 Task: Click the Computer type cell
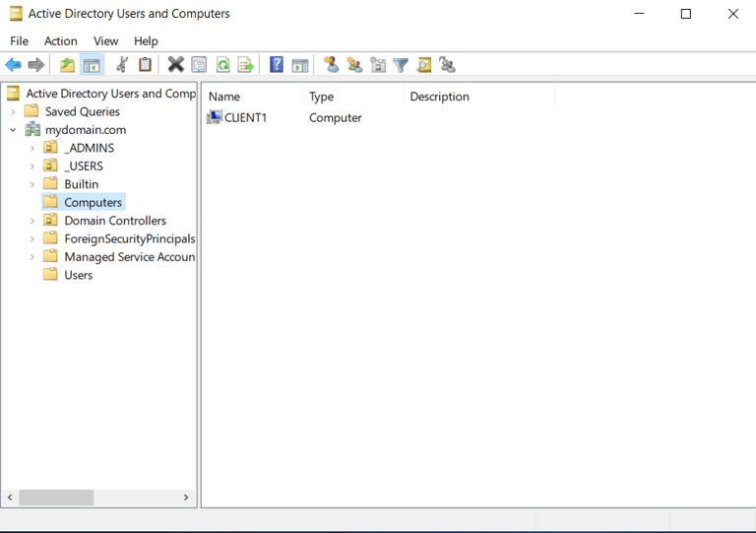point(335,117)
